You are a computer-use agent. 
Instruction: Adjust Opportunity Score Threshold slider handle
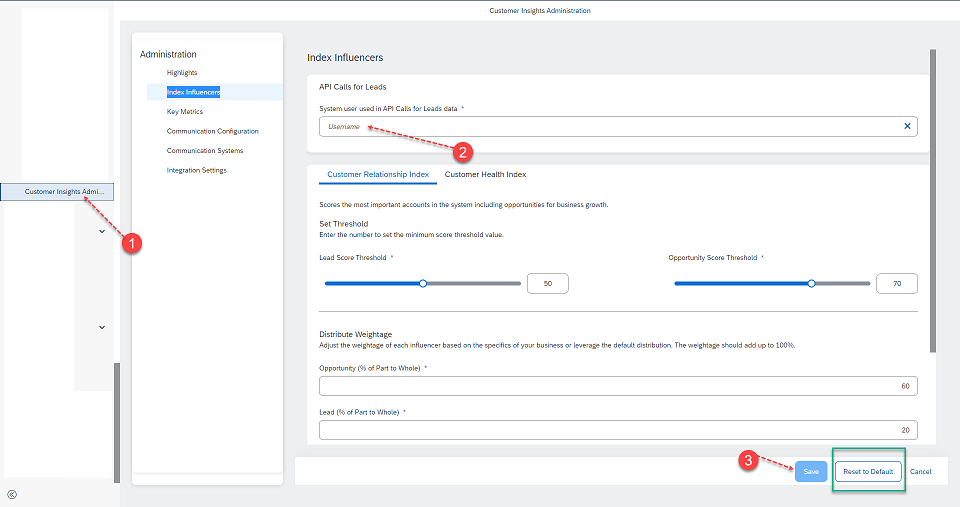[x=811, y=284]
